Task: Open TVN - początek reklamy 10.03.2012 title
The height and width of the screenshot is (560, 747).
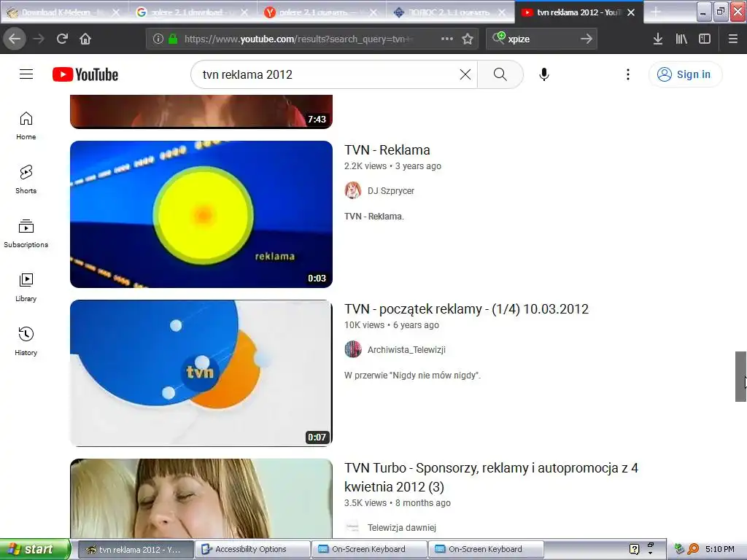Action: [466, 309]
